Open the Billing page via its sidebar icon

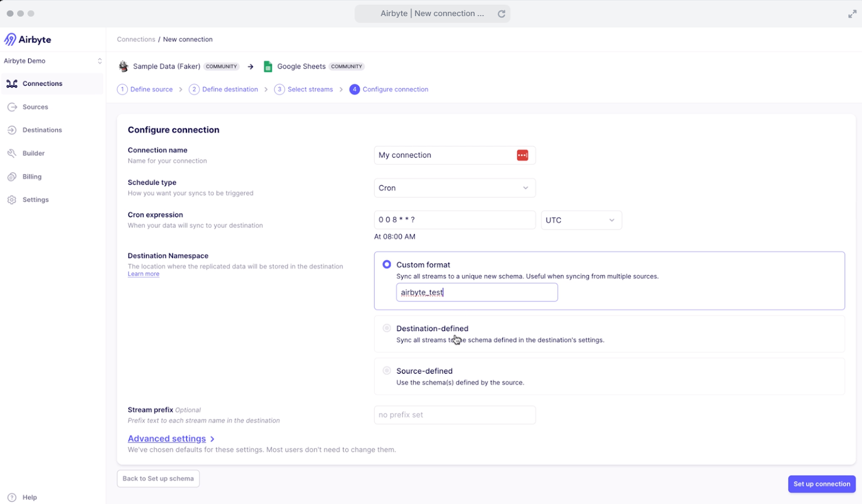coord(31,176)
